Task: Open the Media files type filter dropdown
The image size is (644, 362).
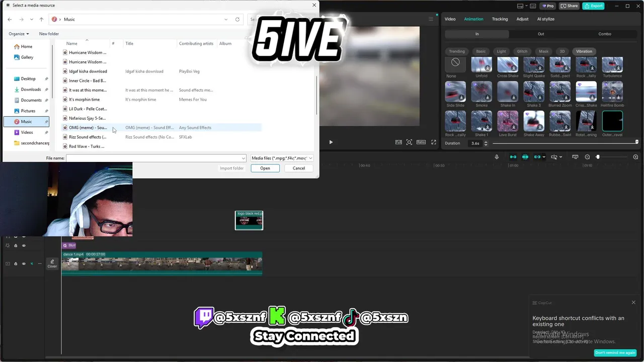Action: 281,158
